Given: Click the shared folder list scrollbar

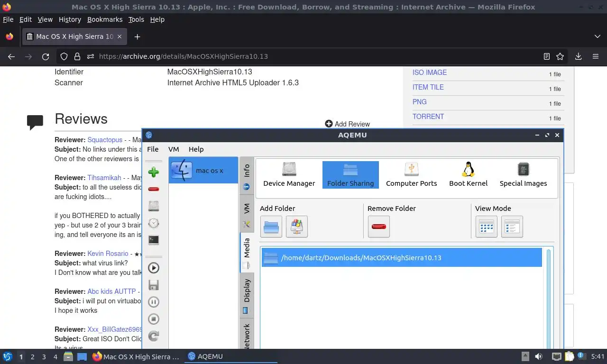Looking at the screenshot, I should (549, 299).
